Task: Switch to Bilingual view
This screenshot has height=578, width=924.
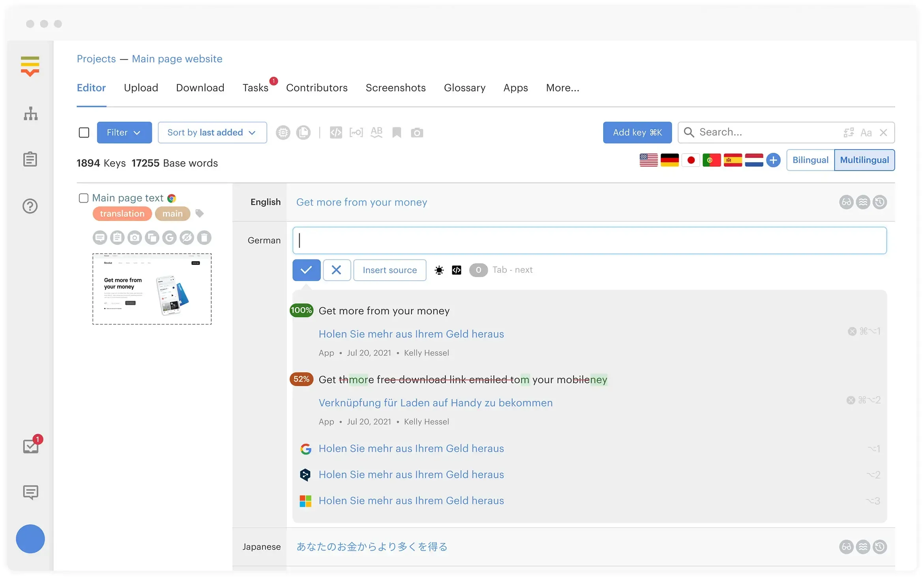Action: [810, 160]
